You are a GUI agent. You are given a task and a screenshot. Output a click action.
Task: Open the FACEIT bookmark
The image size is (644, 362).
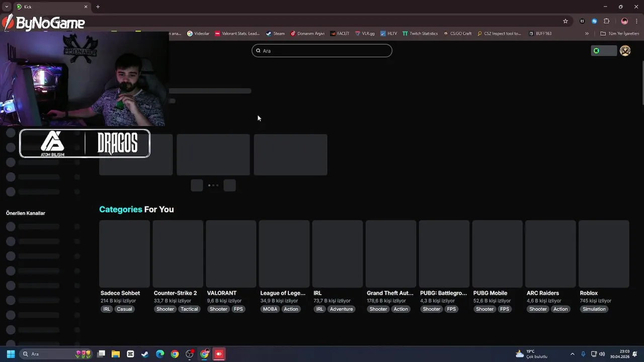tap(340, 34)
